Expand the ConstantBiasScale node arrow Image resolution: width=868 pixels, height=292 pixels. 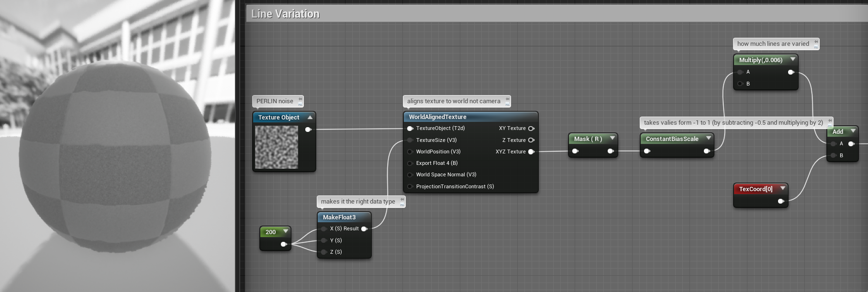point(709,138)
